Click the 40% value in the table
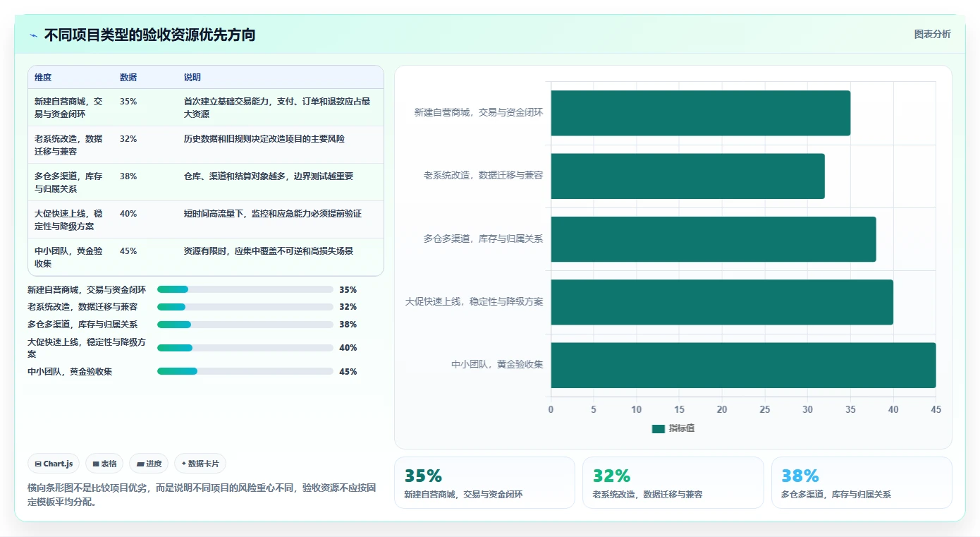 (x=128, y=214)
